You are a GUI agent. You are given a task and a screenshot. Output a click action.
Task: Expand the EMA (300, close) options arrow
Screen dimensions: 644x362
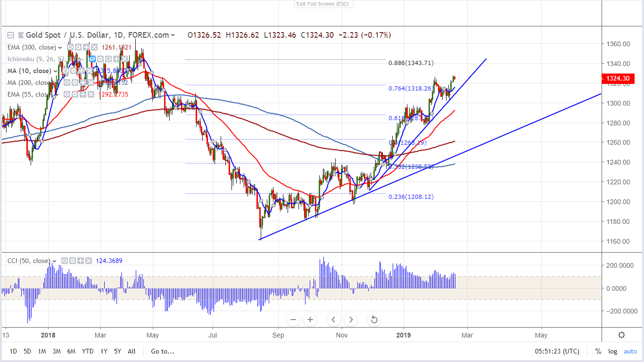coord(60,48)
